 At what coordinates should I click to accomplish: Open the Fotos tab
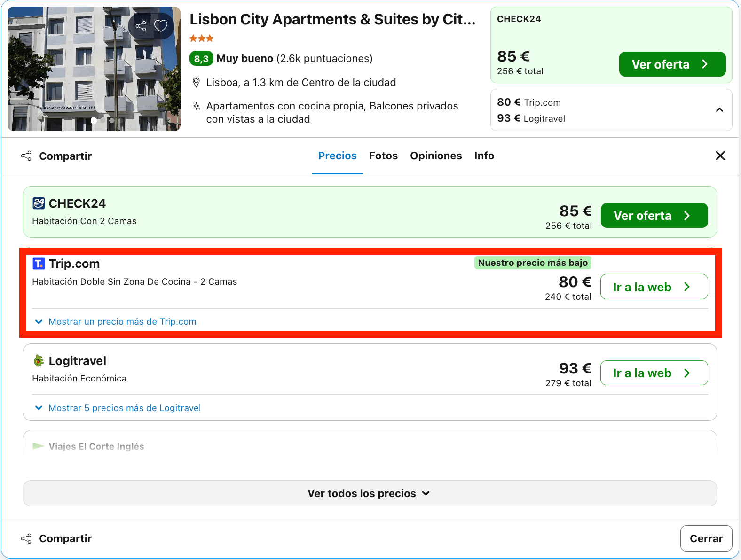click(383, 156)
